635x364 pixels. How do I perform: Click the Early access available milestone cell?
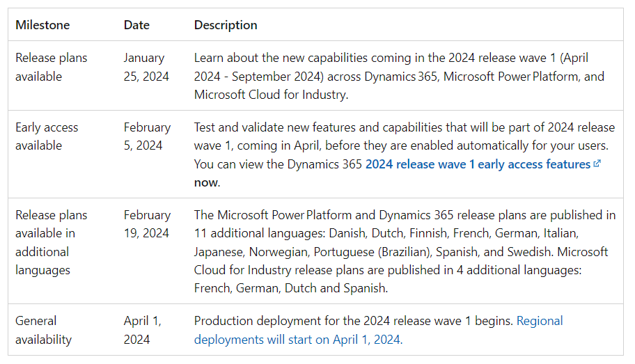pyautogui.click(x=47, y=136)
